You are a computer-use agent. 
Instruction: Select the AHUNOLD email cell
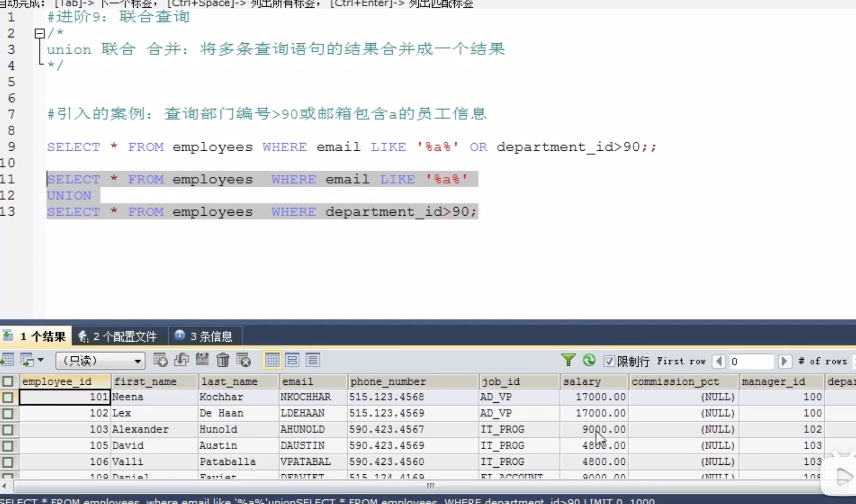pos(313,430)
